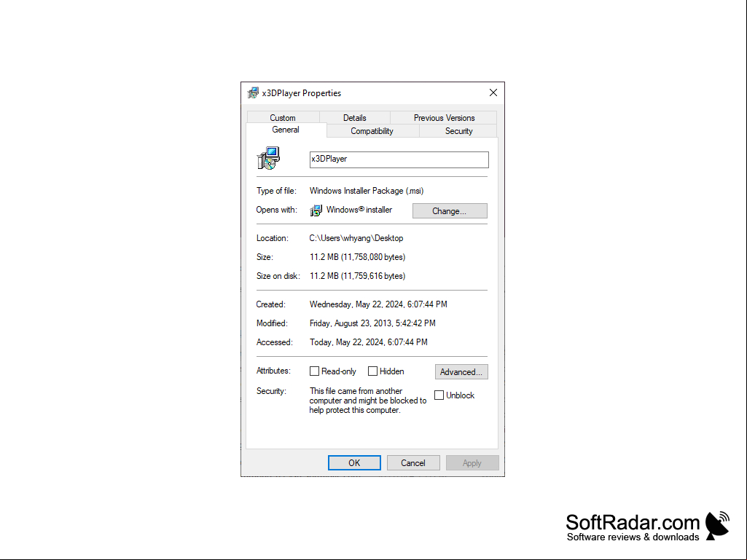Close the x3DPlayer Properties dialog
Viewport: 747px width, 560px height.
pyautogui.click(x=493, y=93)
